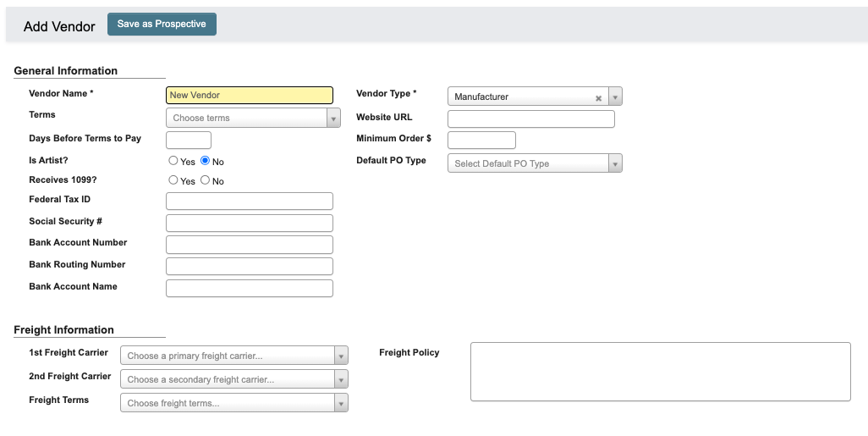Open the secondary freight carrier dropdown
The height and width of the screenshot is (436, 868).
pyautogui.click(x=234, y=379)
